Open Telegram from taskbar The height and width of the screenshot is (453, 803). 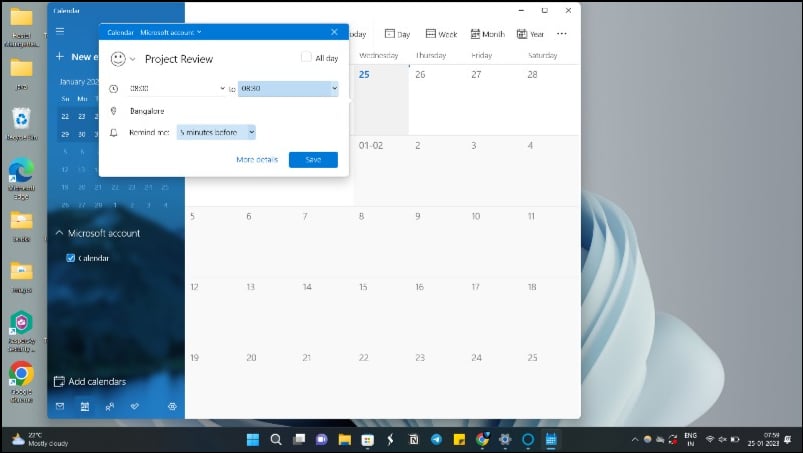[436, 440]
